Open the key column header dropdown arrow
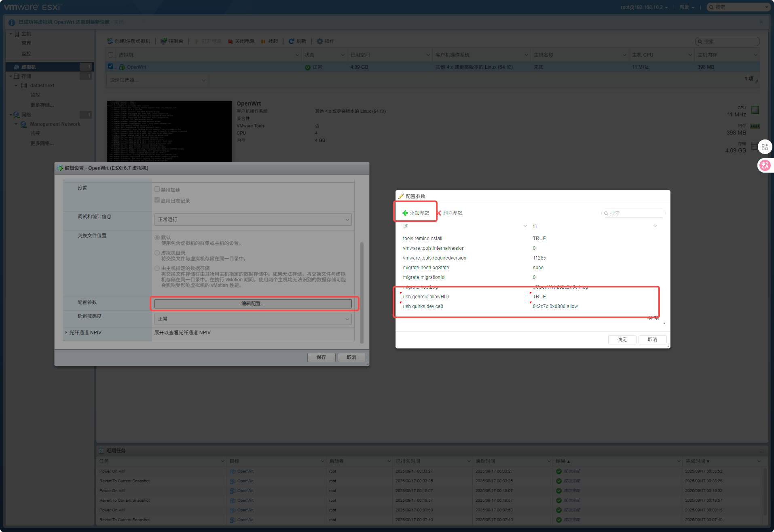Viewport: 774px width, 532px height. point(525,226)
